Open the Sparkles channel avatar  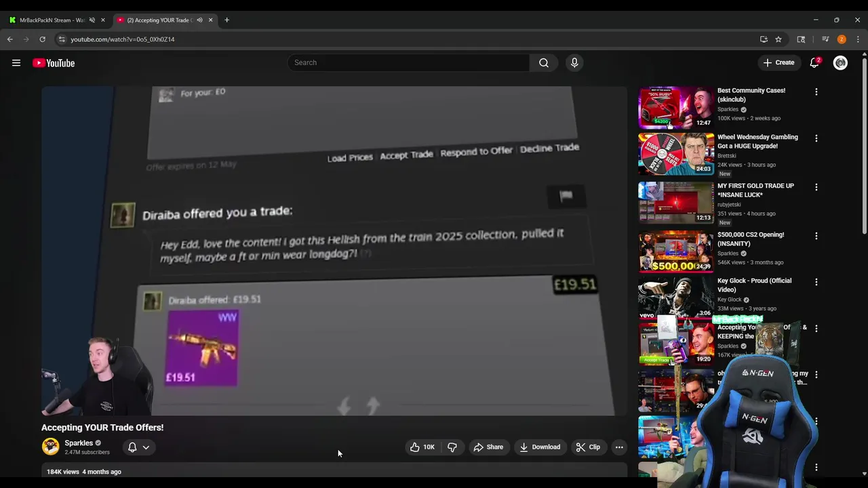(50, 446)
